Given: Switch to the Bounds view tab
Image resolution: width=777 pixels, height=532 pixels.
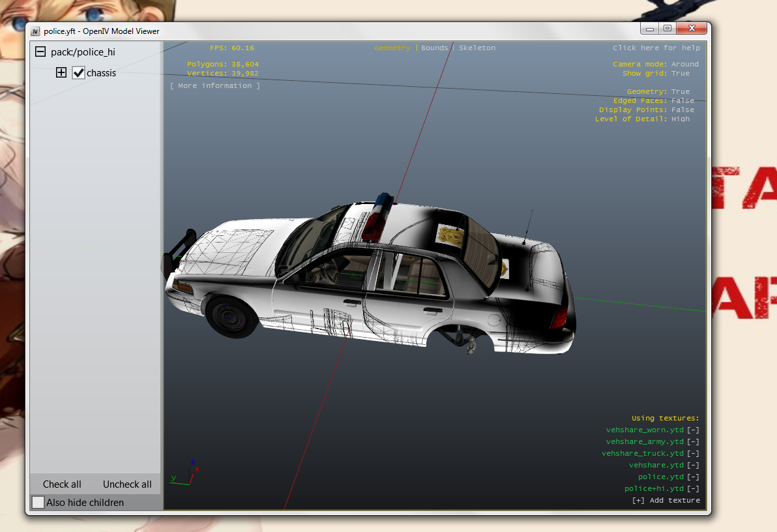Looking at the screenshot, I should tap(434, 48).
